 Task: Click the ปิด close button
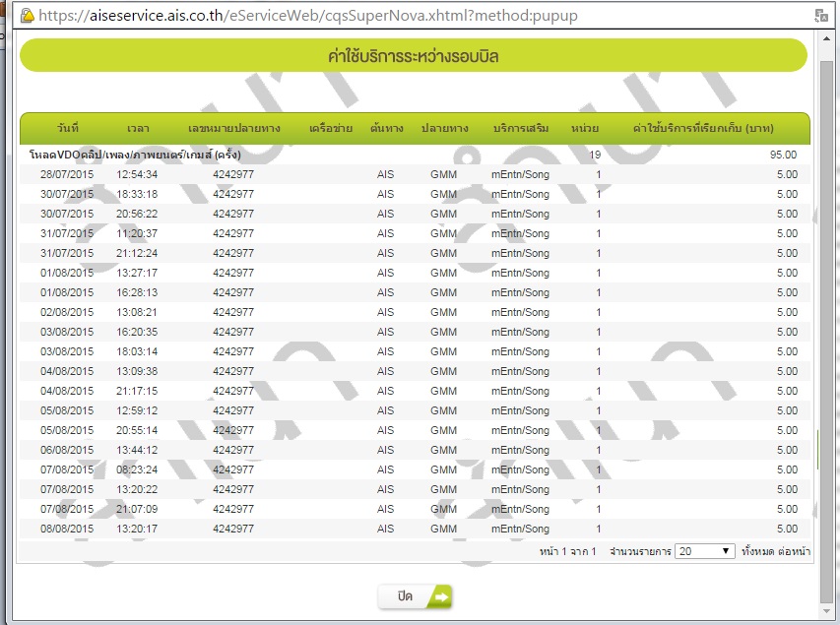point(415,596)
